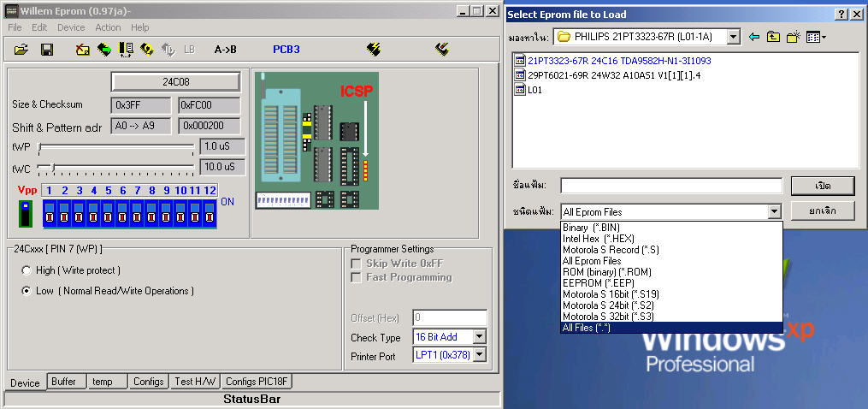
Task: Select file 21PT3323-67R 24C16 TDA9582H
Action: click(619, 61)
